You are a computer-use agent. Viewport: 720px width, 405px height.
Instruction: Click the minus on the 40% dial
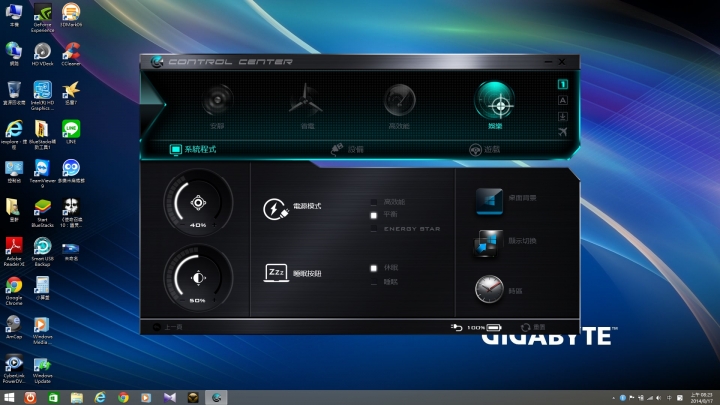pyautogui.click(x=182, y=225)
